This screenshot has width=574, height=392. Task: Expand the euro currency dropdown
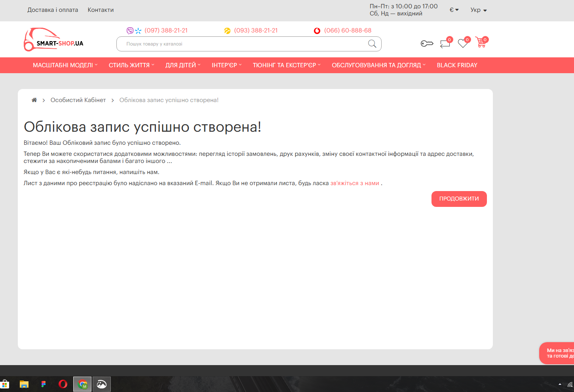pos(454,10)
